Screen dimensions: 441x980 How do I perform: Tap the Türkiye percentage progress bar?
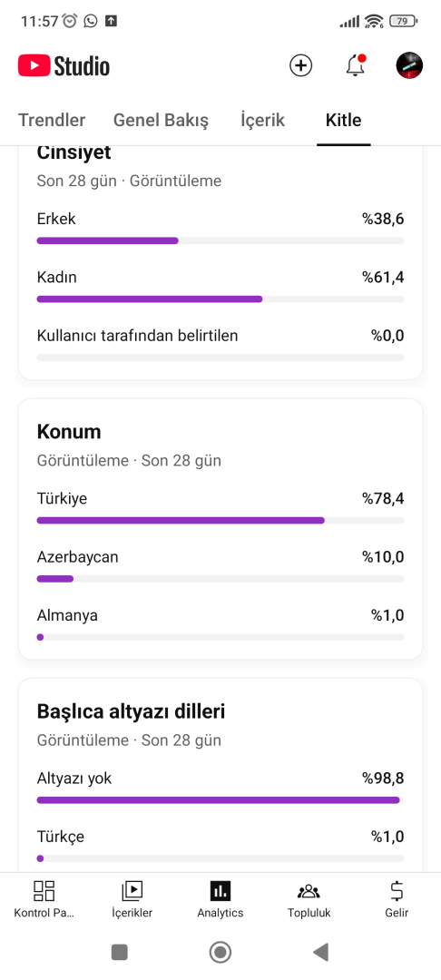[220, 520]
